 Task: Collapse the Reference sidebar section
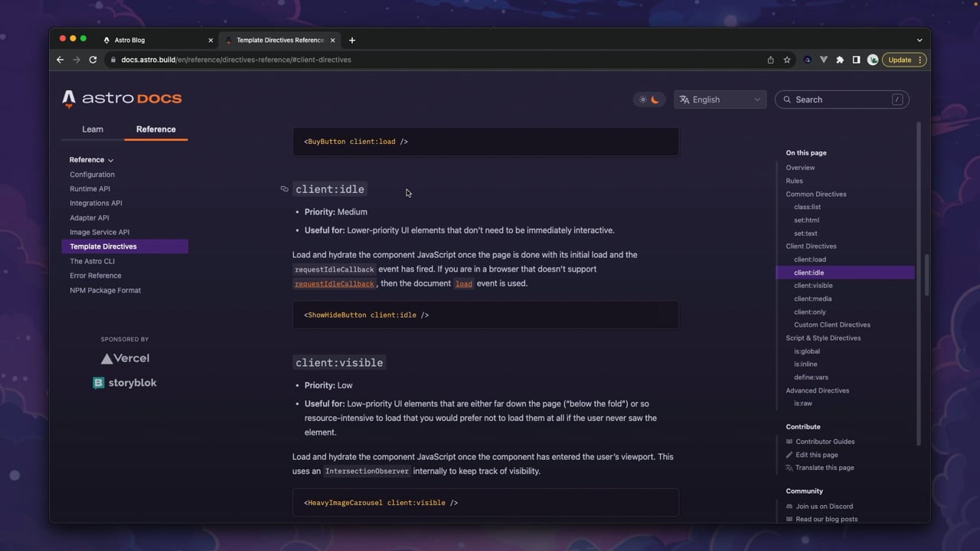coord(91,160)
